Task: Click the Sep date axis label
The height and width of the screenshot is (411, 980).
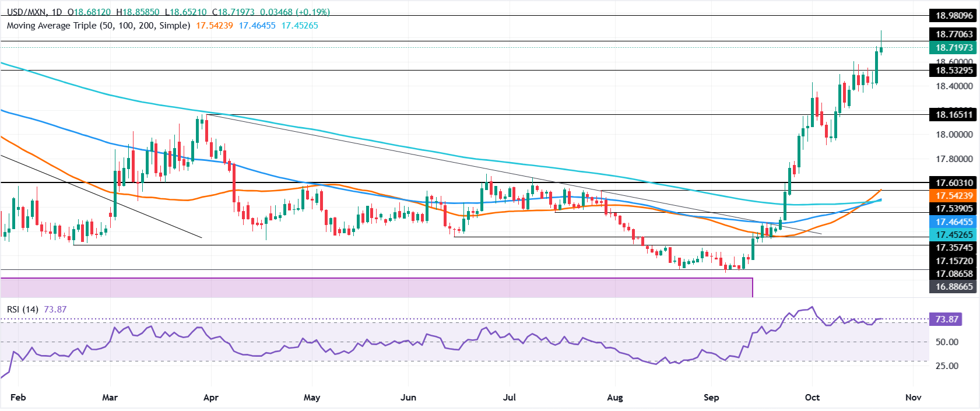Action: (711, 397)
